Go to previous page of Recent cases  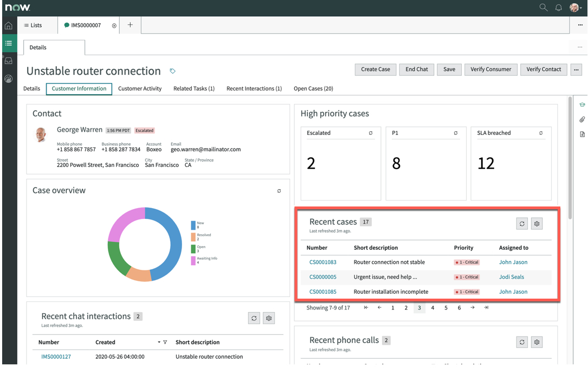[379, 308]
